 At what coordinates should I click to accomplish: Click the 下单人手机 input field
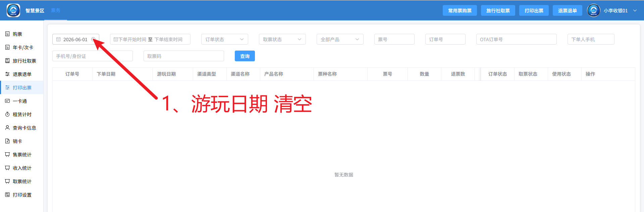(x=591, y=39)
